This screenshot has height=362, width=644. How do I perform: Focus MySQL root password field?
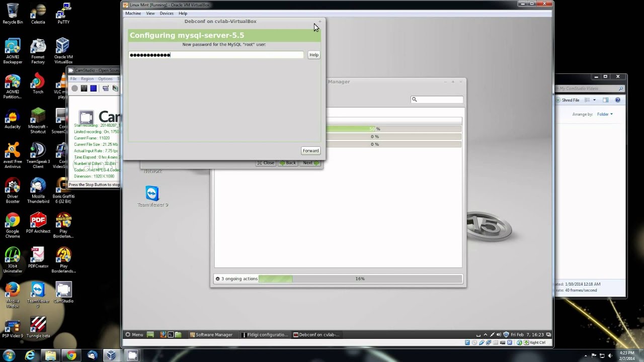(x=216, y=55)
